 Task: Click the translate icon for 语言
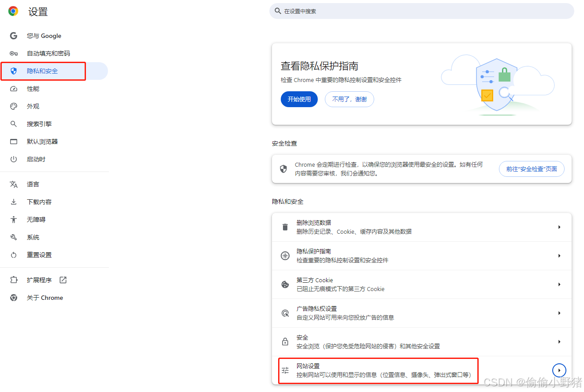click(x=14, y=184)
